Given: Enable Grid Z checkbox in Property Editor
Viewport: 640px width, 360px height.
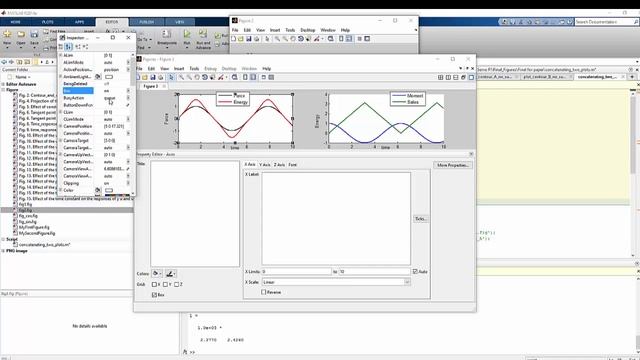Looking at the screenshot, I should [176, 284].
